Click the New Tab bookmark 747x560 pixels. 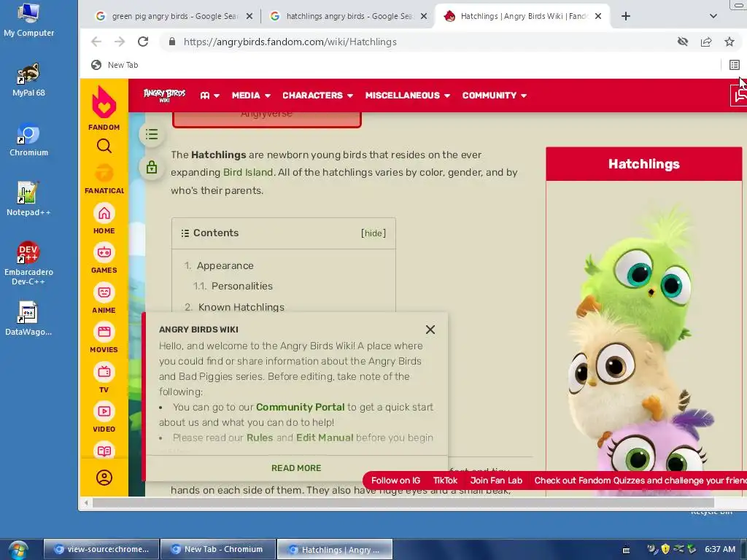115,65
